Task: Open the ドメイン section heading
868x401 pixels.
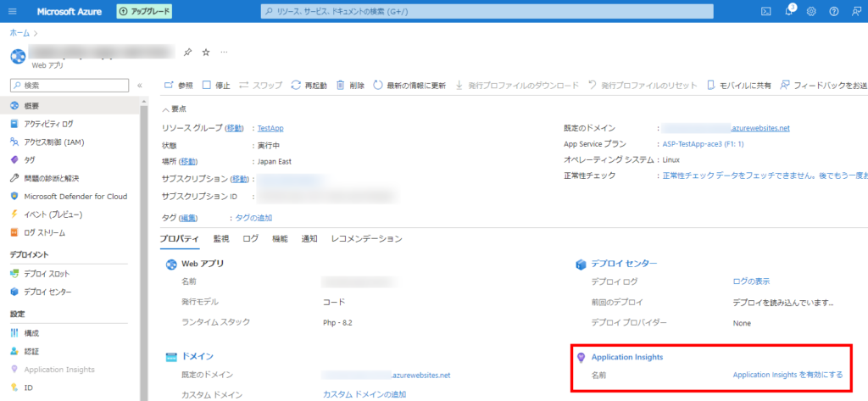Action: [198, 356]
